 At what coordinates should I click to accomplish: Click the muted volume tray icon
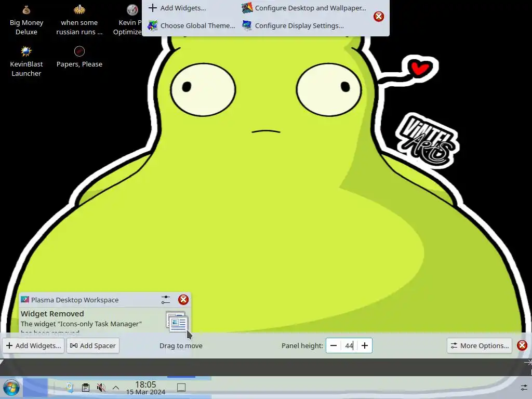click(x=101, y=388)
